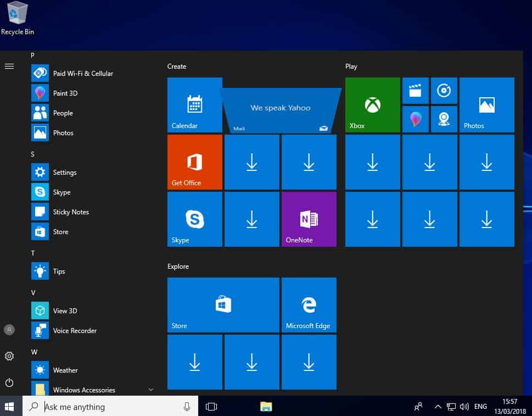Launch the Skype tile in the Create group

[195, 219]
